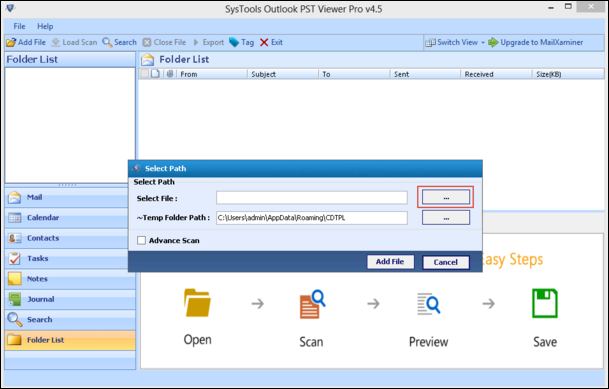Click the Cancel button in dialog

pyautogui.click(x=446, y=262)
